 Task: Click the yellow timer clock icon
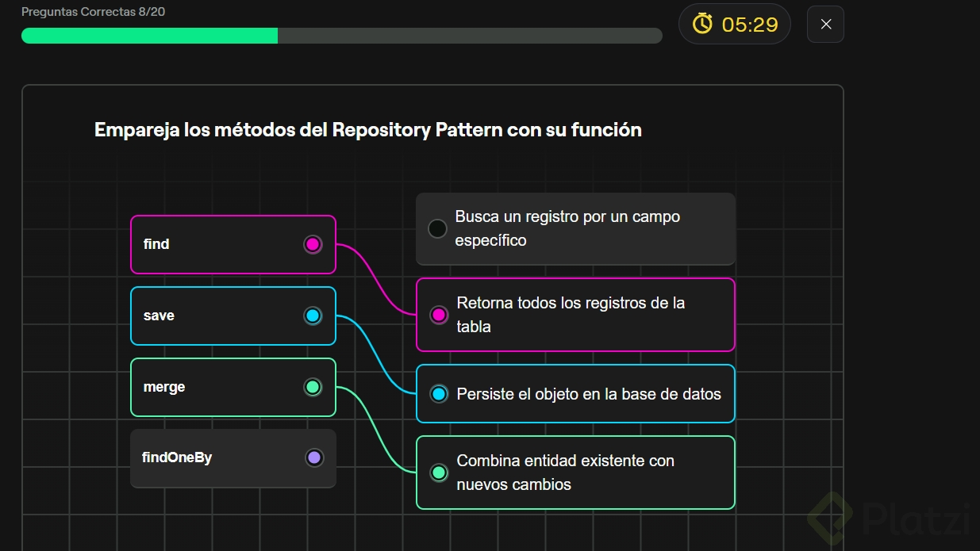click(702, 24)
